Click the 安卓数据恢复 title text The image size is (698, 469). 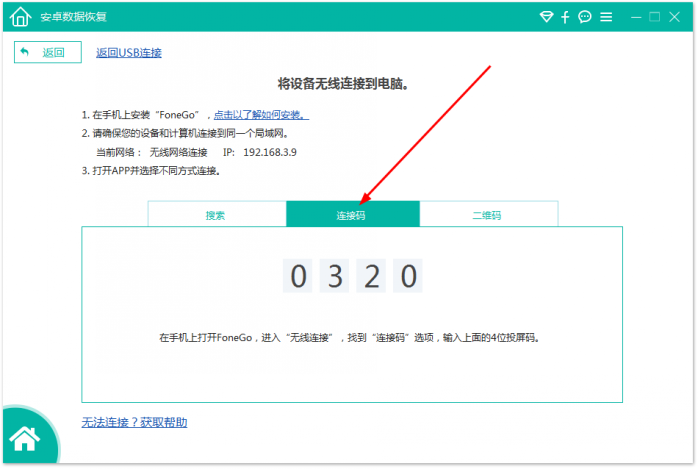point(73,17)
